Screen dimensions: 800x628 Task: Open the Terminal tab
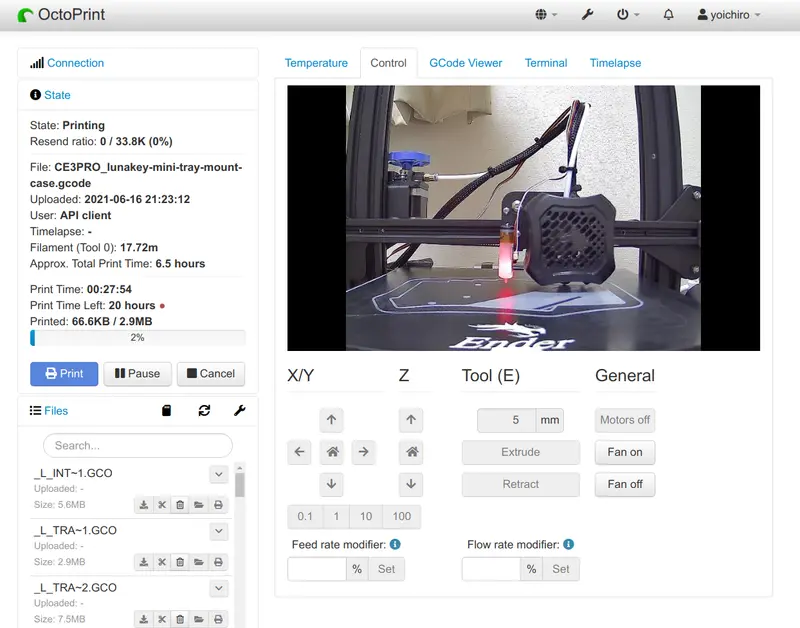(546, 63)
